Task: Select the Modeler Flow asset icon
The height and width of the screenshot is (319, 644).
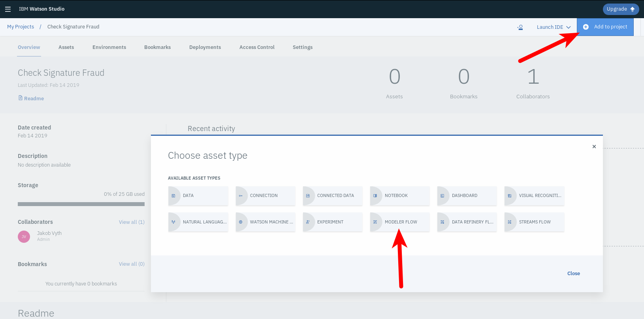Action: [x=375, y=222]
